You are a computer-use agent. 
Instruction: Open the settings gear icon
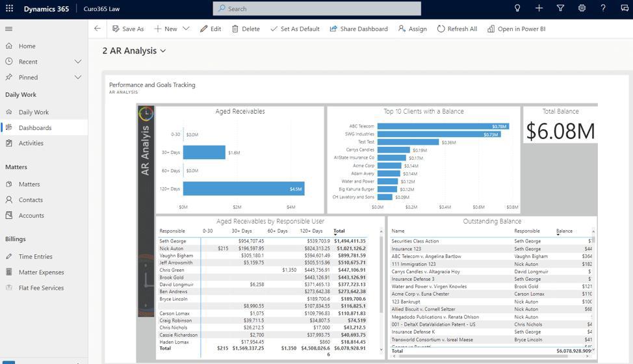(x=582, y=8)
